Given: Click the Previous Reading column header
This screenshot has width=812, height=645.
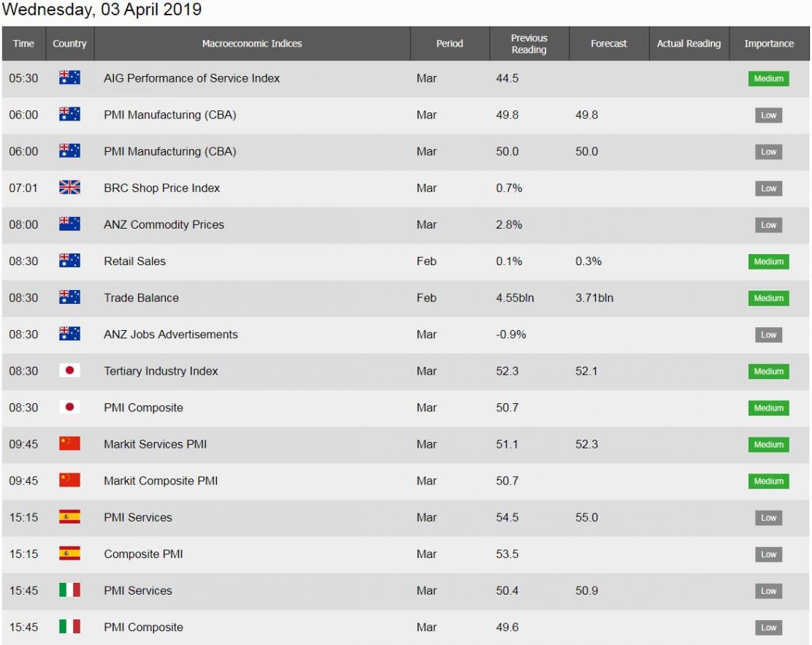Looking at the screenshot, I should click(x=529, y=44).
